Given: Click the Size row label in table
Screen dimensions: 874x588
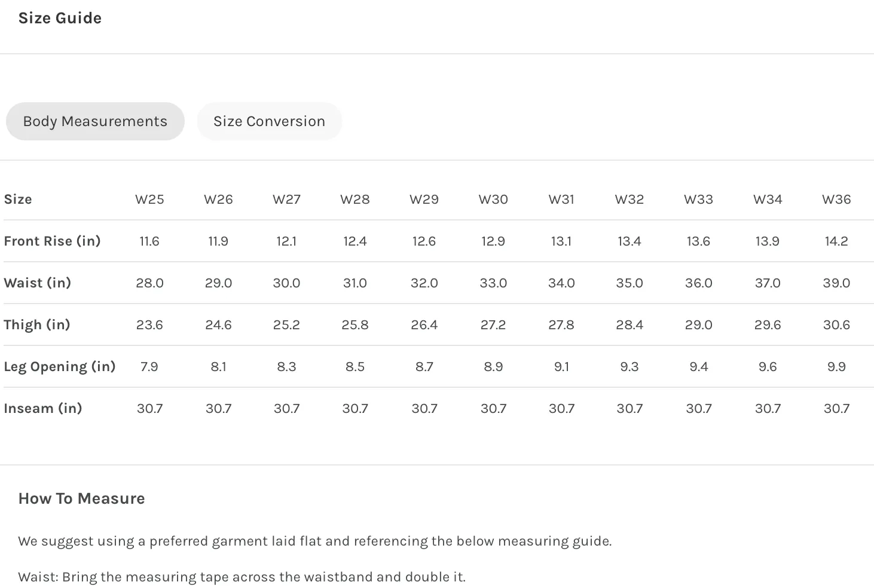Looking at the screenshot, I should click(x=18, y=200).
